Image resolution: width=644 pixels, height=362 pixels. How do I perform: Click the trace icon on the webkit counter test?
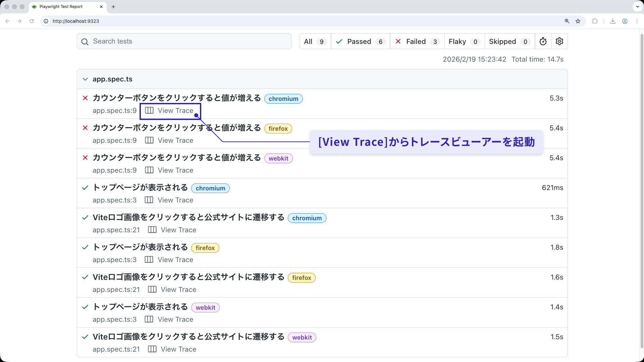click(x=149, y=170)
